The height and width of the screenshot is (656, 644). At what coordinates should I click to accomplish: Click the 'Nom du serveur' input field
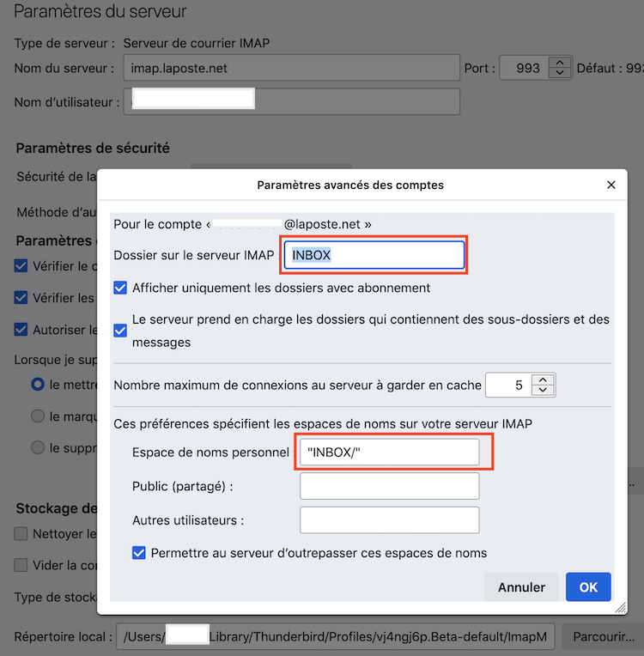click(x=292, y=68)
